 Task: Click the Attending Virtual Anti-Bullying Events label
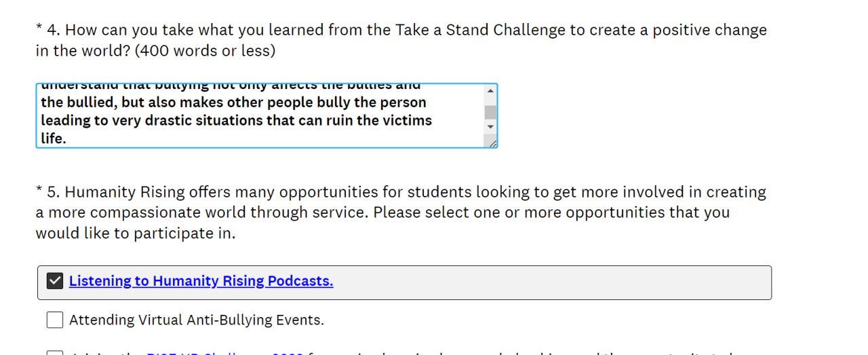point(197,320)
